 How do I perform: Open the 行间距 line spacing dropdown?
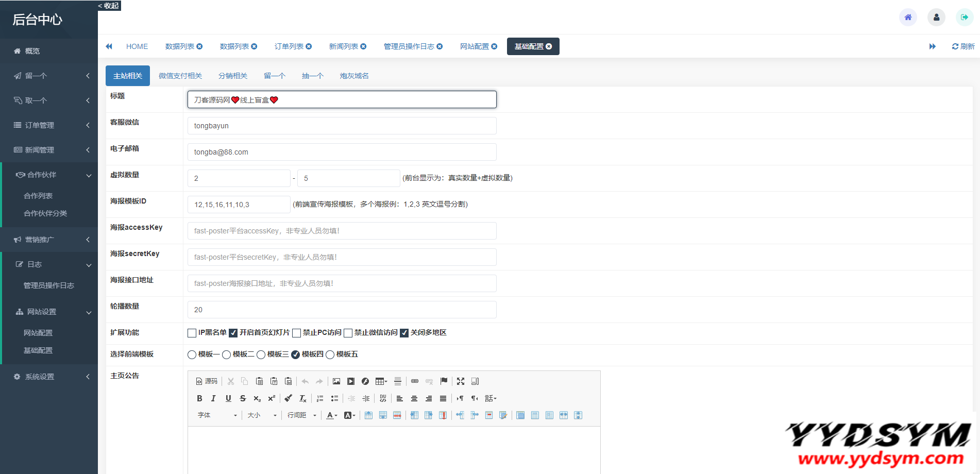click(301, 415)
